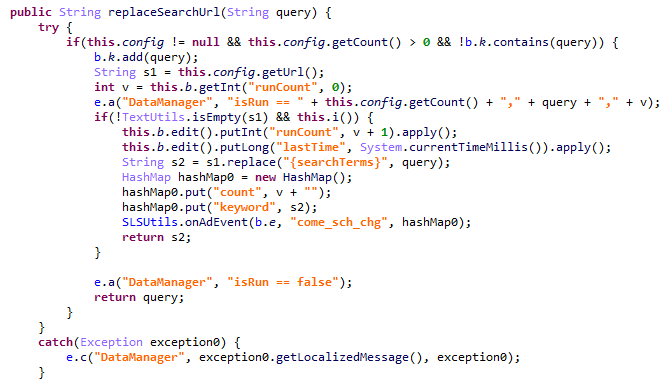671x381 pixels.
Task: Click the "return query;" statement
Action: click(139, 297)
